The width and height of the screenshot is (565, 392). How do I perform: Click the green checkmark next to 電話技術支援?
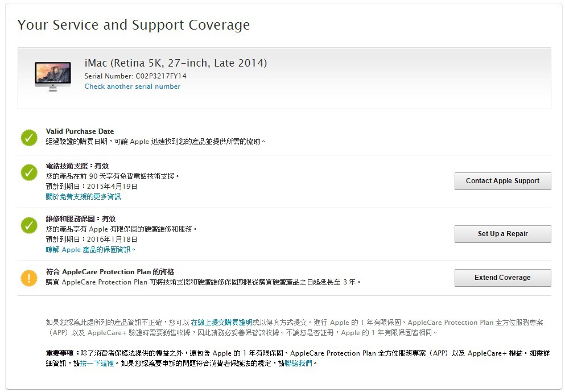[29, 172]
